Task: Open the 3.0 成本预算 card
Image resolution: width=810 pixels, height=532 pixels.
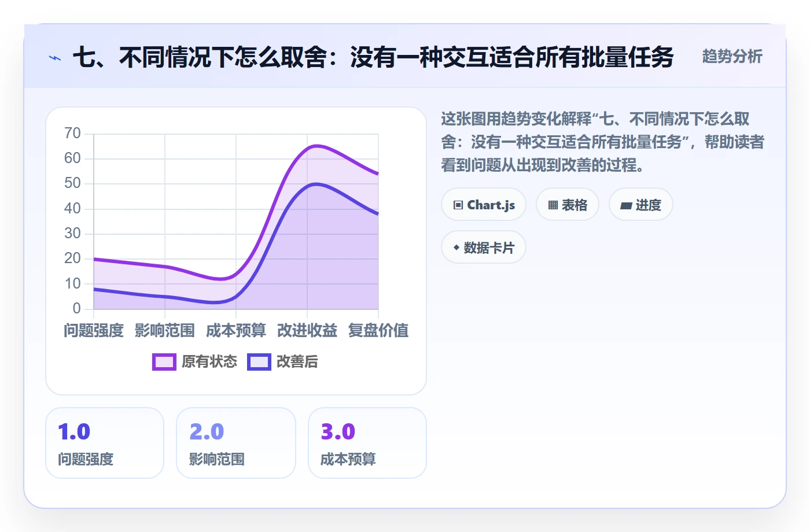Action: [x=367, y=443]
